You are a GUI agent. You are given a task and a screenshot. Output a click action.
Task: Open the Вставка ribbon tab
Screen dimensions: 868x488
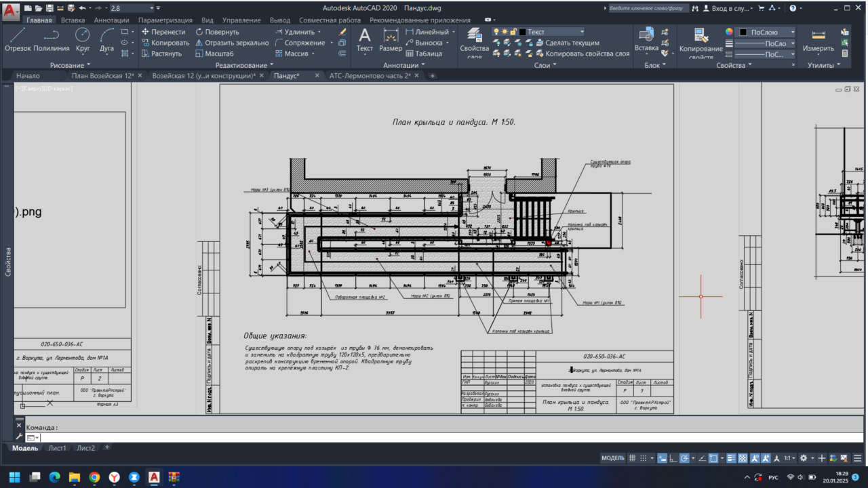[x=73, y=20]
